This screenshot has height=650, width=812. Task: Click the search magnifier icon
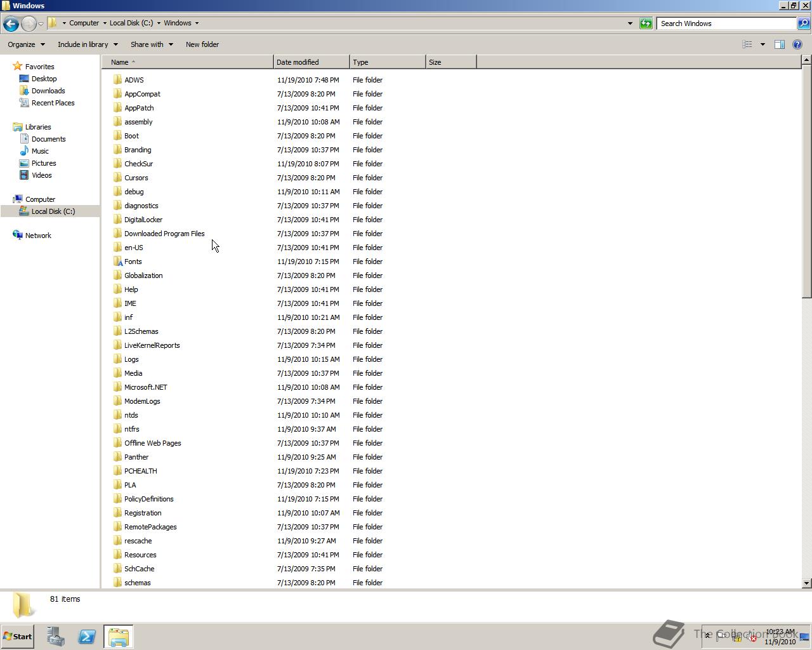click(x=803, y=23)
